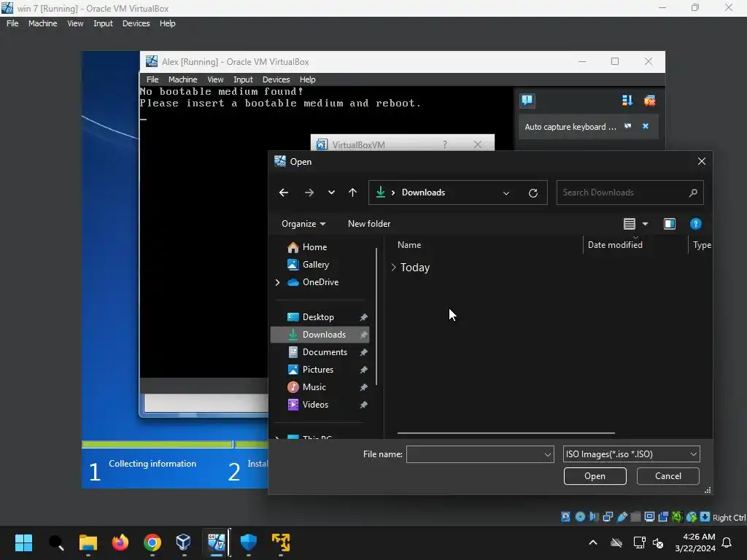Open View menu in Alex VM window
The width and height of the screenshot is (747, 560).
[x=215, y=79]
